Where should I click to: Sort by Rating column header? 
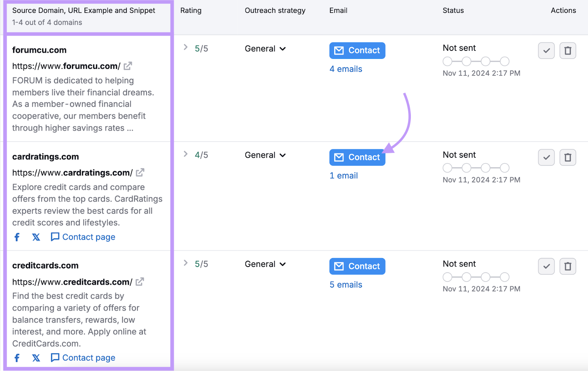(191, 11)
